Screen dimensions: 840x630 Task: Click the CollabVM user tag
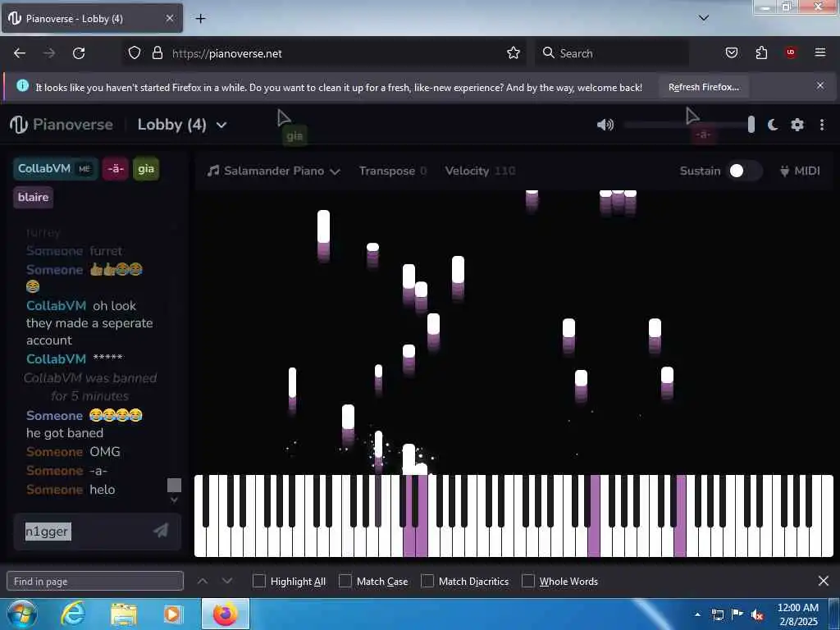pyautogui.click(x=55, y=169)
